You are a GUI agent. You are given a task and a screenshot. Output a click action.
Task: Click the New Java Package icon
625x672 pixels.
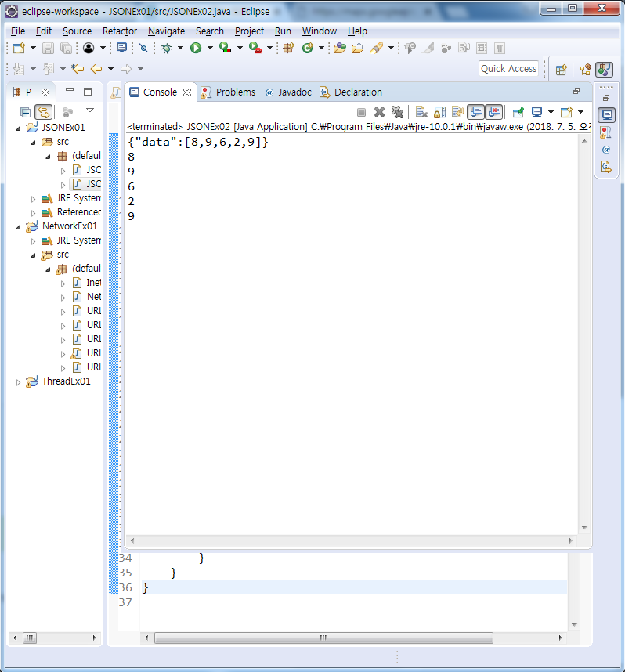point(288,48)
